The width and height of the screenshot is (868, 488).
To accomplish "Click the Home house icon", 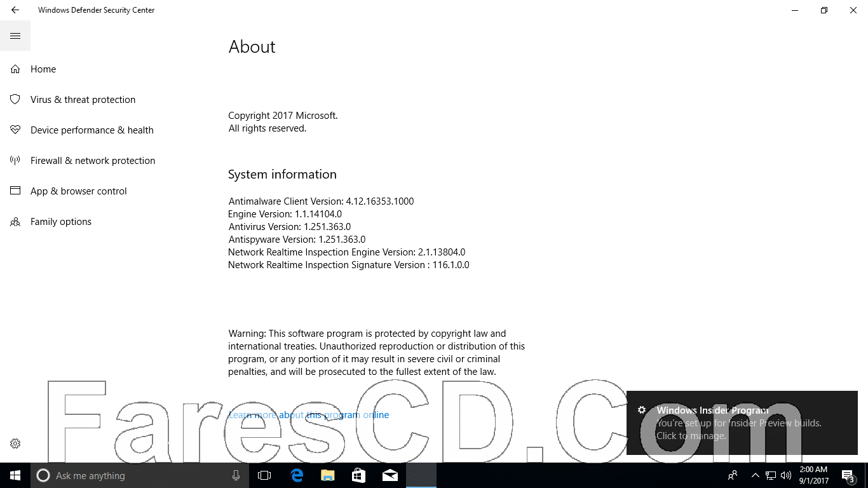I will click(15, 69).
